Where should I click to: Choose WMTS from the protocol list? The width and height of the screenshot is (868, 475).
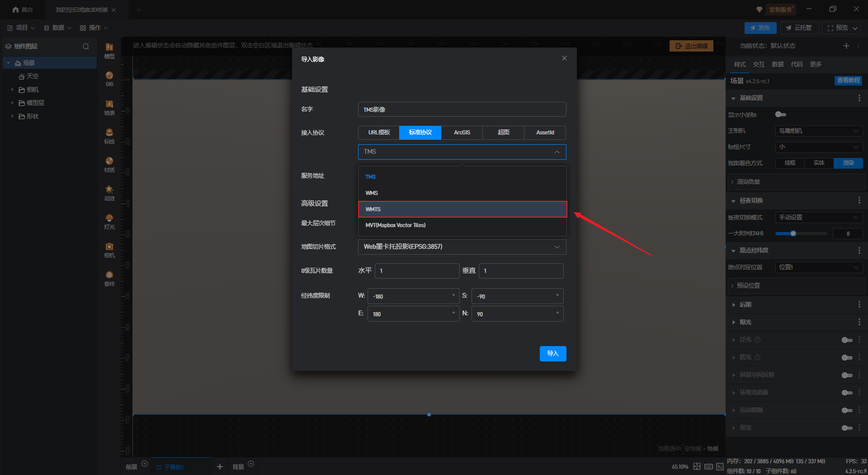click(462, 209)
